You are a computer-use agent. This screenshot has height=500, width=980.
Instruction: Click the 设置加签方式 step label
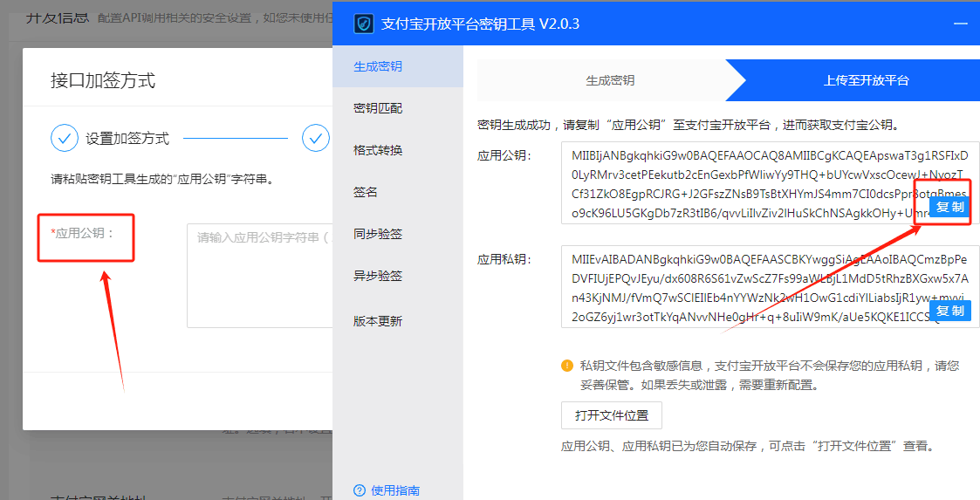click(x=127, y=139)
